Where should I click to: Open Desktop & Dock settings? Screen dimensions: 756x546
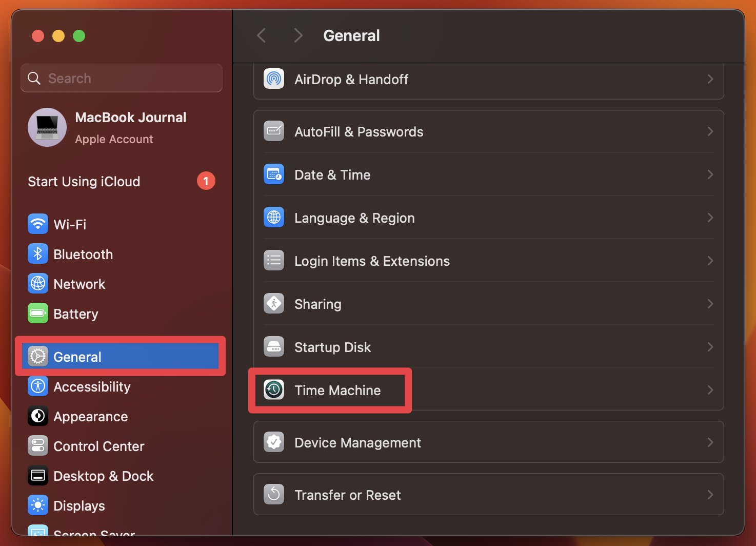38,475
